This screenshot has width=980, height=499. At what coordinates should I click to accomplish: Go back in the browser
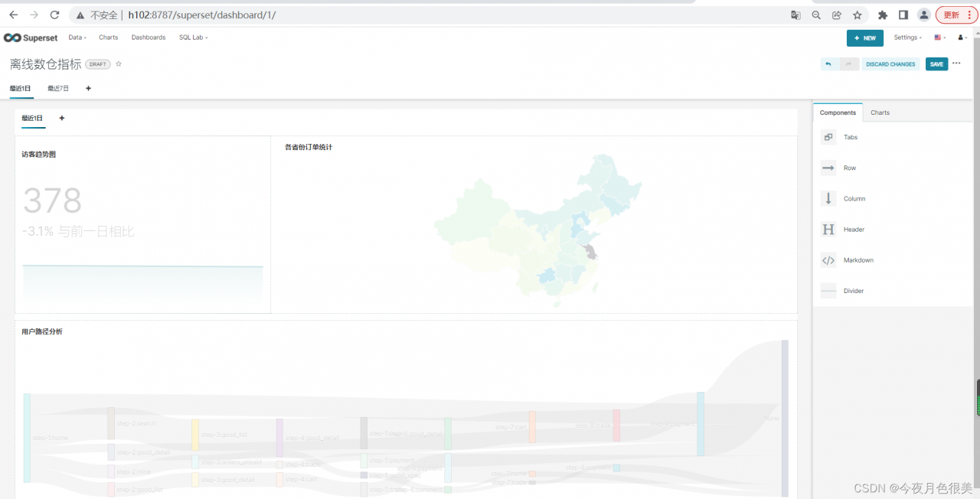13,15
